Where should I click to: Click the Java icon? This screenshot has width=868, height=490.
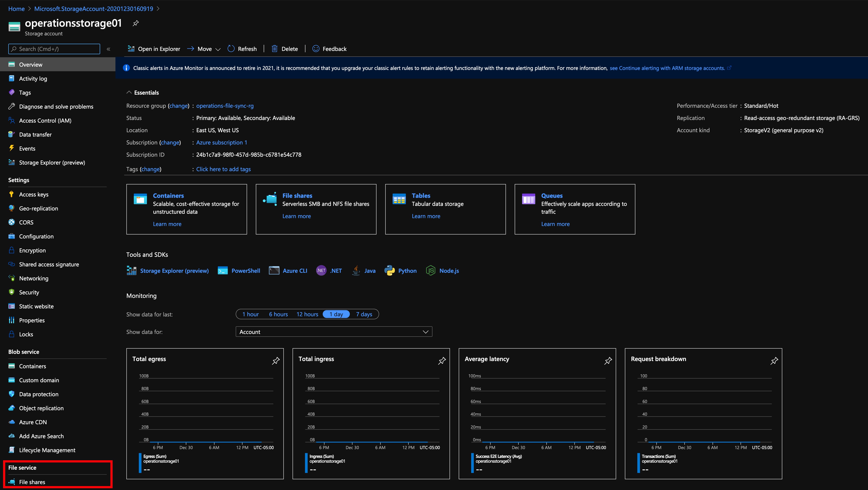coord(356,270)
